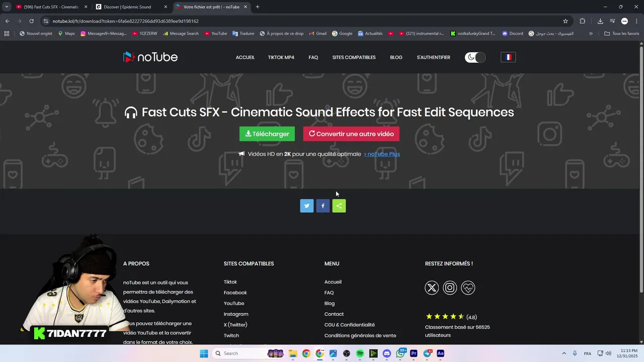The width and height of the screenshot is (644, 362).
Task: Open the Windows Start menu
Action: point(204,353)
